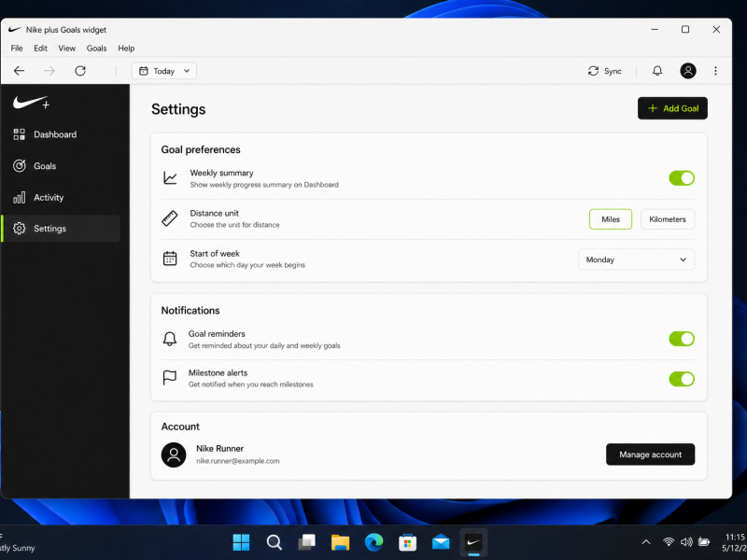Click the Goal reminders bell icon
Image resolution: width=747 pixels, height=560 pixels.
coord(170,339)
